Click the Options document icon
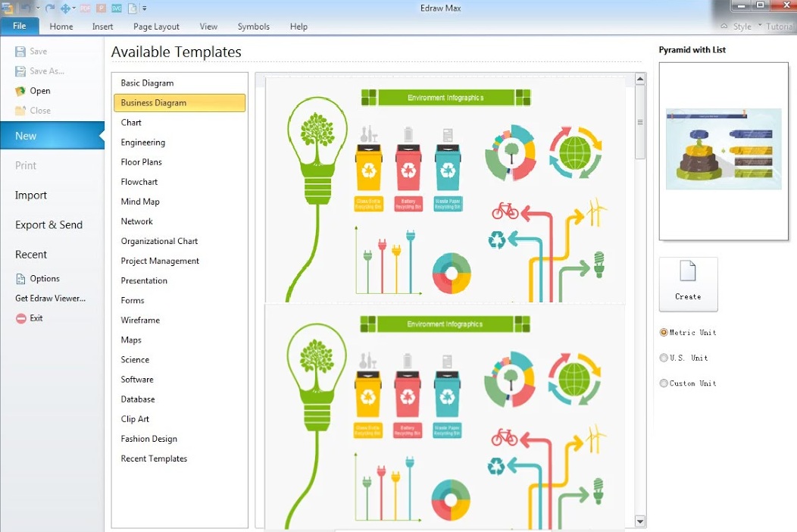Image resolution: width=797 pixels, height=532 pixels. (x=20, y=279)
